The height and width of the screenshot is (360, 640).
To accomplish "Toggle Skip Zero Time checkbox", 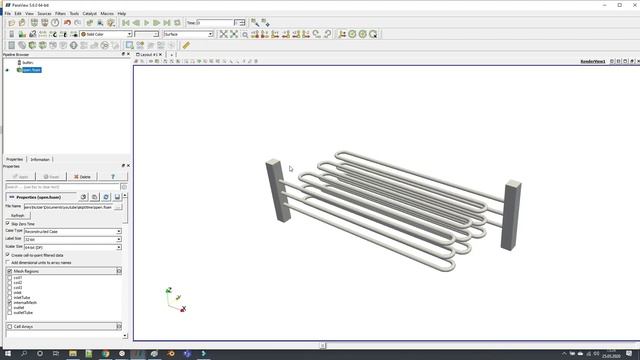I will [x=8, y=224].
